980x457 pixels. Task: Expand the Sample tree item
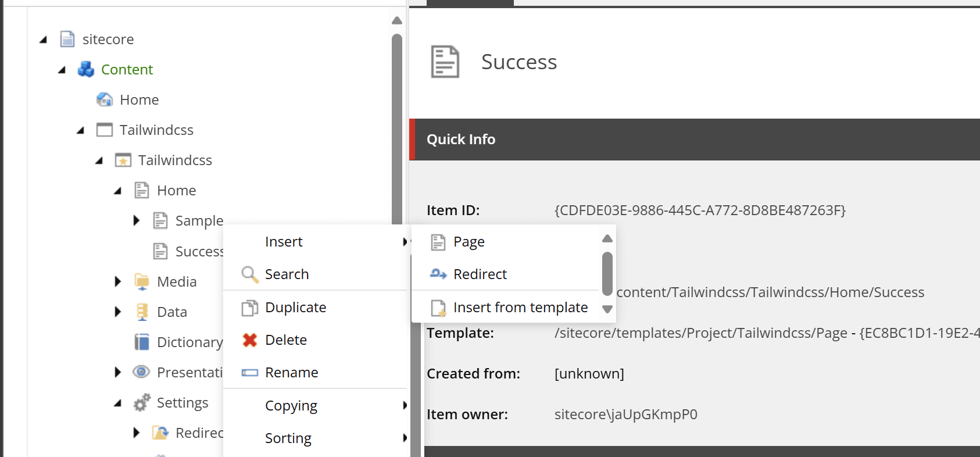coord(137,221)
